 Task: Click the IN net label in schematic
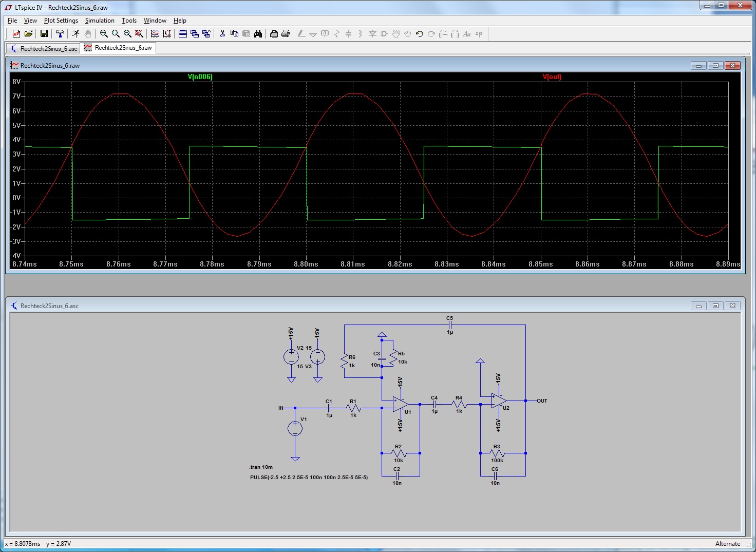pyautogui.click(x=281, y=408)
